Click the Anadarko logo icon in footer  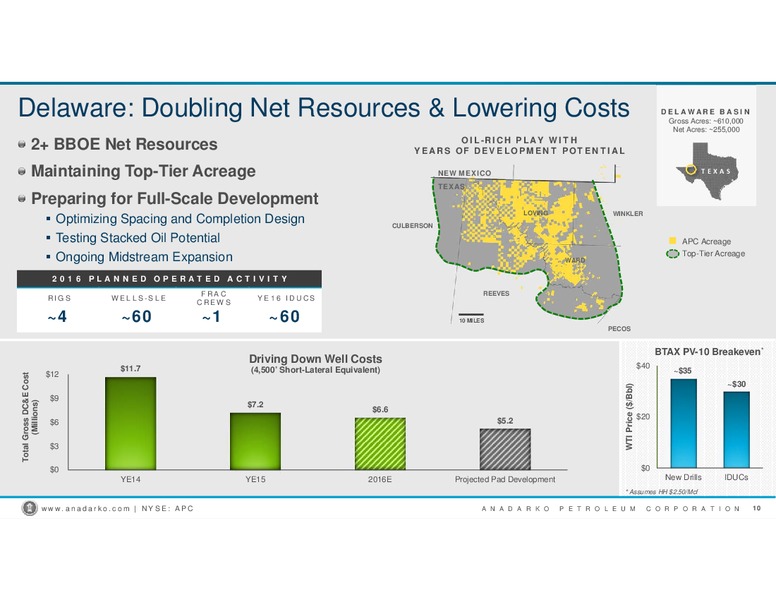pyautogui.click(x=30, y=508)
